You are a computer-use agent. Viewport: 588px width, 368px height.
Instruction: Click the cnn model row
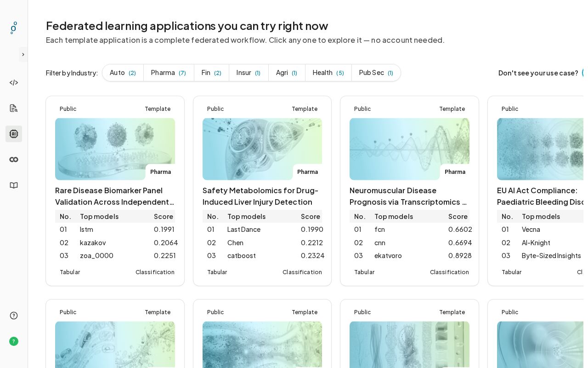click(x=409, y=243)
